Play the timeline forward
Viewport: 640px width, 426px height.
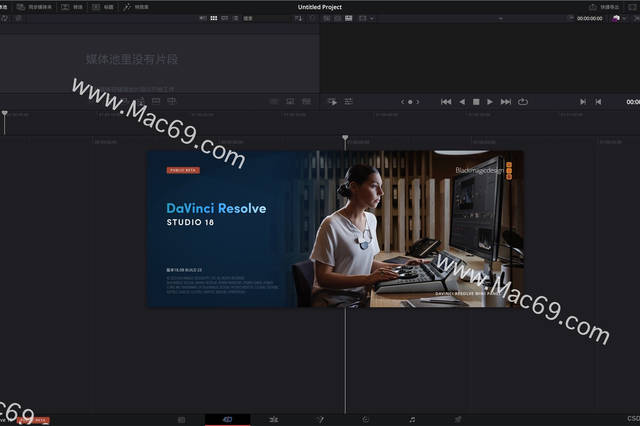(x=490, y=102)
